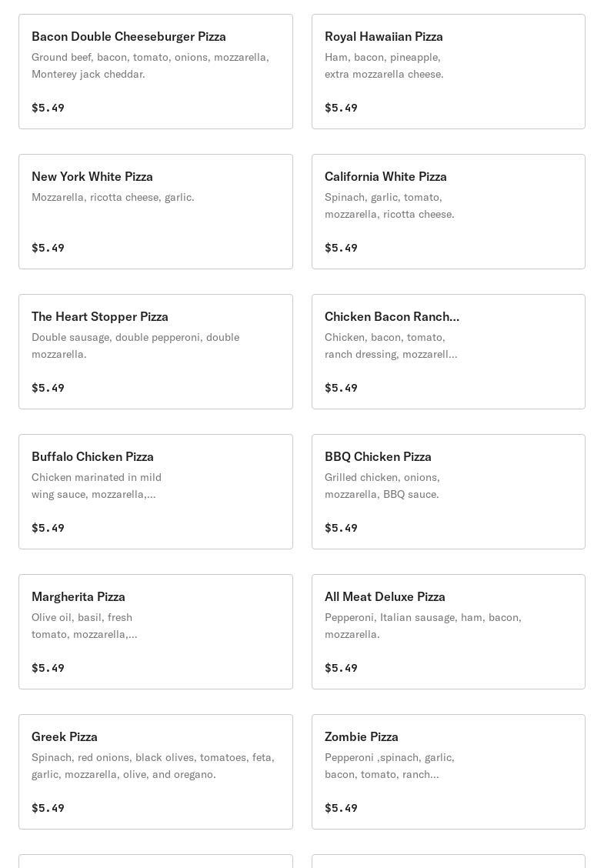Open the Zombie Pizza item
The height and width of the screenshot is (868, 604).
[x=449, y=772]
